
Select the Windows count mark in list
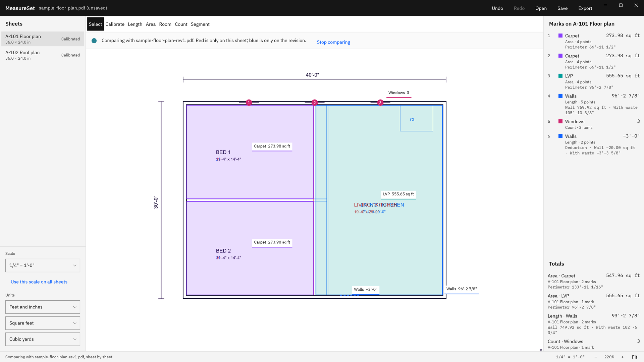(x=594, y=124)
